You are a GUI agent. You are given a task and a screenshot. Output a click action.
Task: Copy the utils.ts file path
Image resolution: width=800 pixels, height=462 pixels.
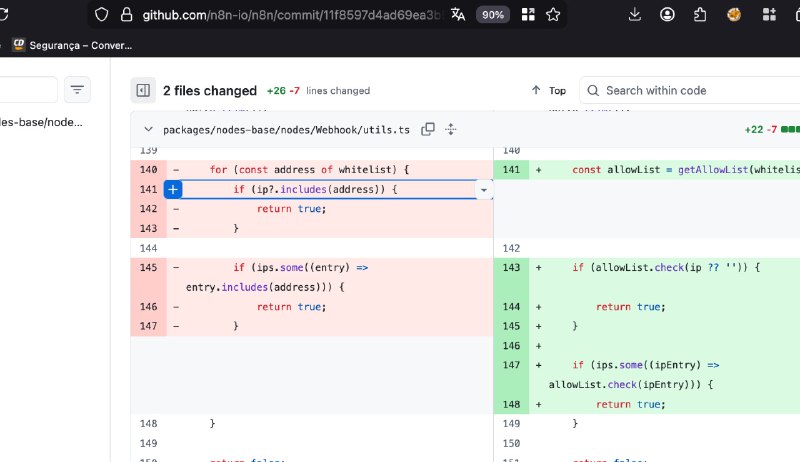(428, 129)
